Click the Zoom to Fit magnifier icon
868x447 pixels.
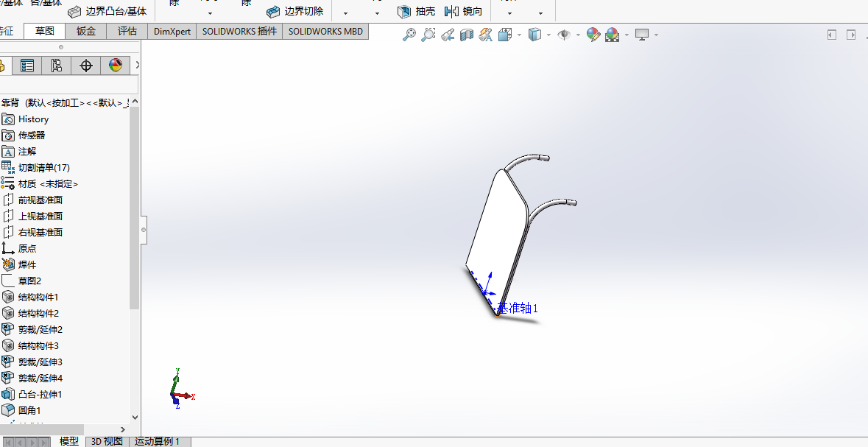click(x=409, y=35)
